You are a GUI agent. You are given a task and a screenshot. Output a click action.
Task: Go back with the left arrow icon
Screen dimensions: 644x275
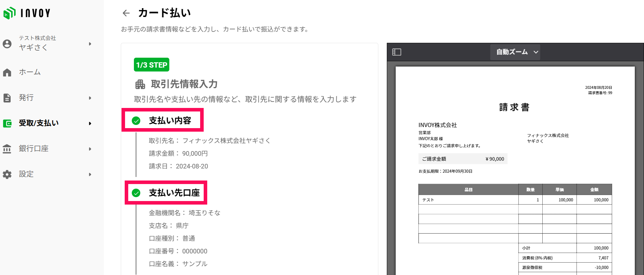[x=126, y=13]
